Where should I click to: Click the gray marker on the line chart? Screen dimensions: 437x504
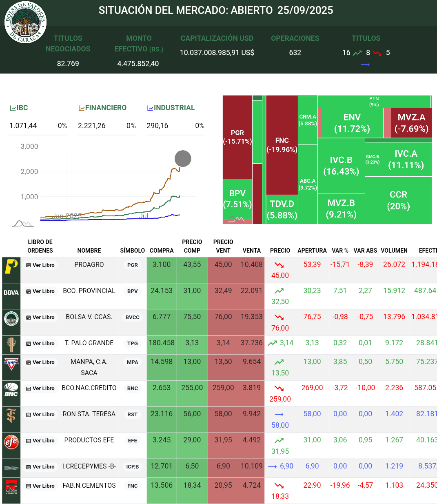click(183, 159)
